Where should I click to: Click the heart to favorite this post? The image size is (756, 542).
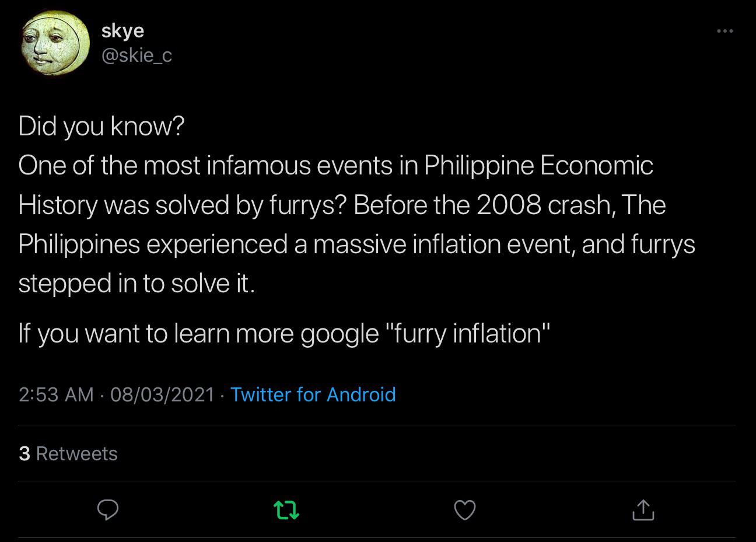click(464, 510)
